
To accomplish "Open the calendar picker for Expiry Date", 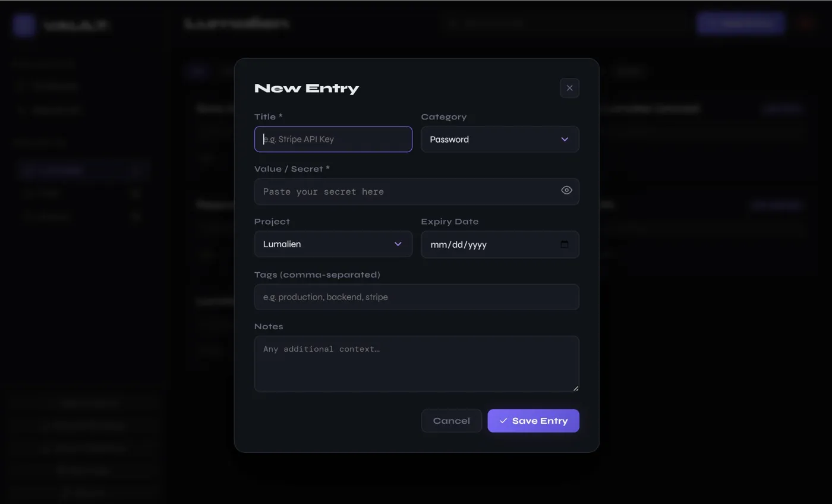I will 565,244.
